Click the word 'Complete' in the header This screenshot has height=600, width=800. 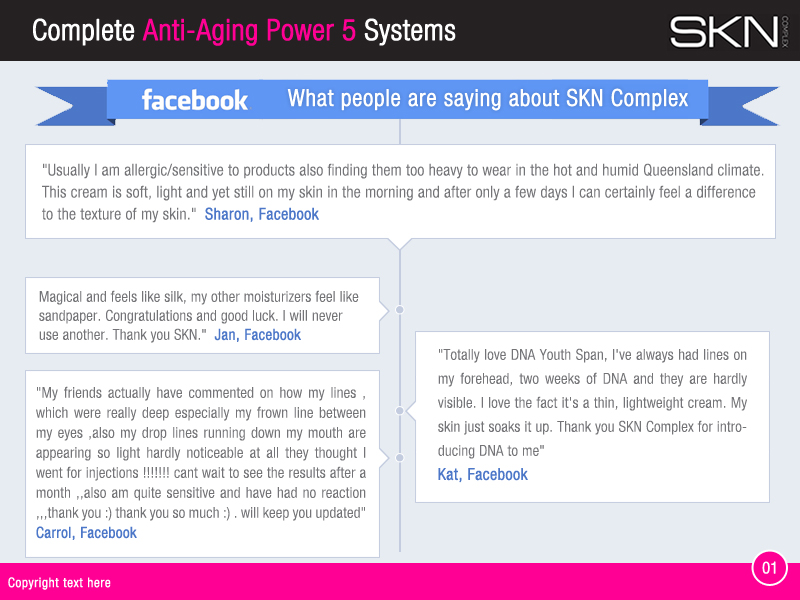83,31
